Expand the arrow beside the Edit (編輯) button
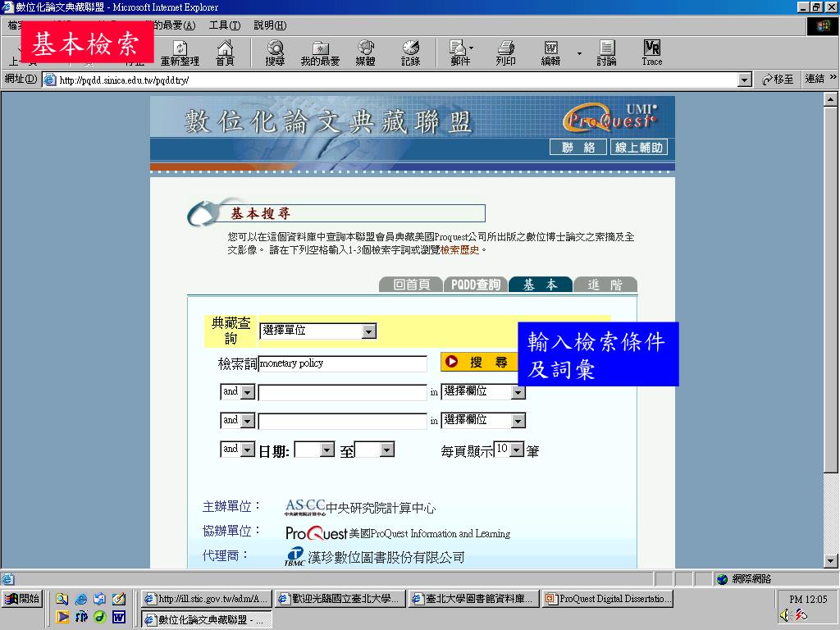Screen dimensions: 840x630 pos(579,53)
